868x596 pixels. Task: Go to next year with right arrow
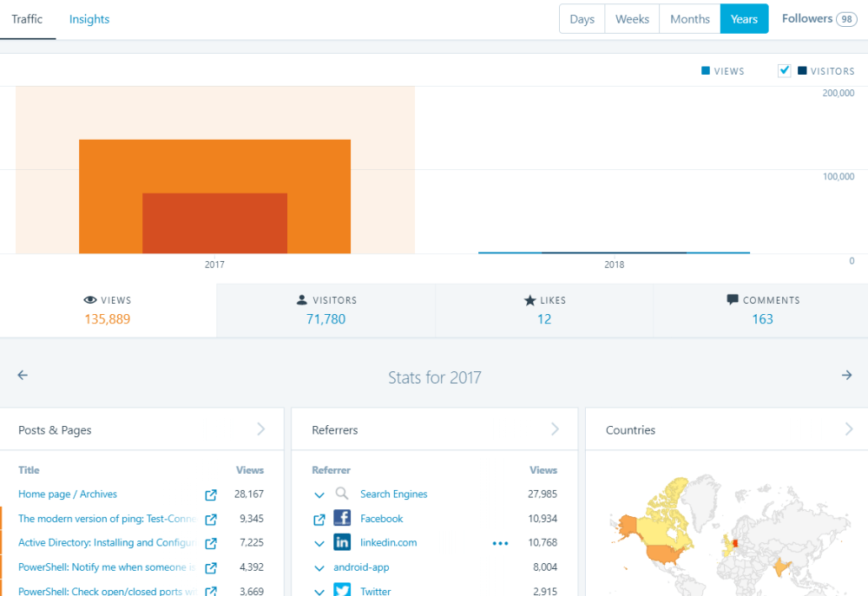[x=846, y=376]
